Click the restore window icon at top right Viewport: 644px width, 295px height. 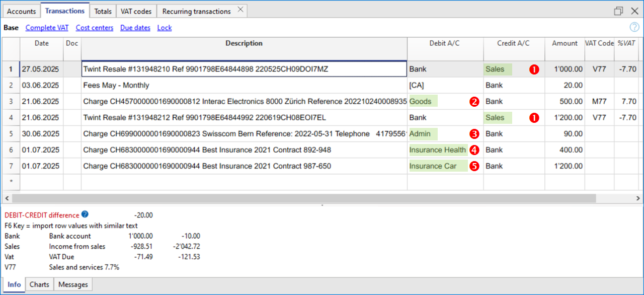click(x=618, y=11)
